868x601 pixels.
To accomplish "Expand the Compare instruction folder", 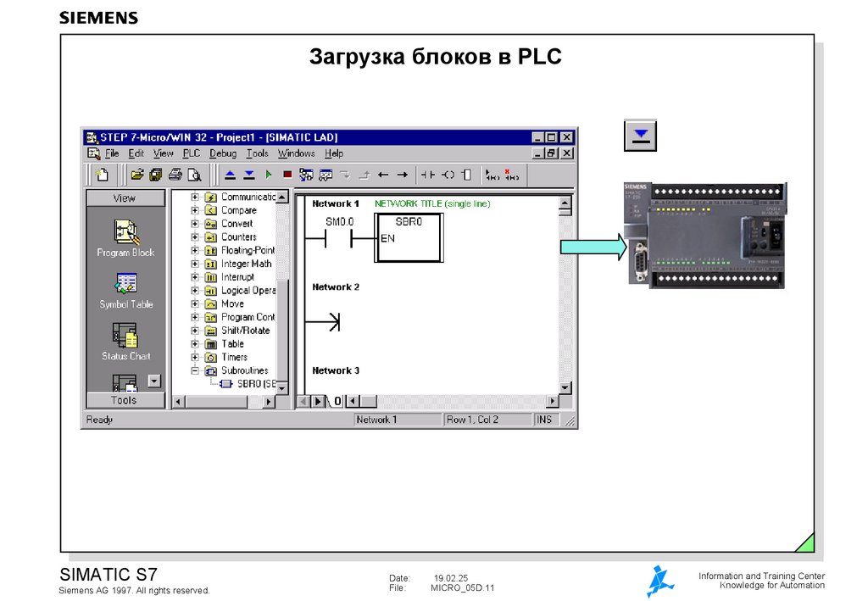I will pyautogui.click(x=195, y=210).
